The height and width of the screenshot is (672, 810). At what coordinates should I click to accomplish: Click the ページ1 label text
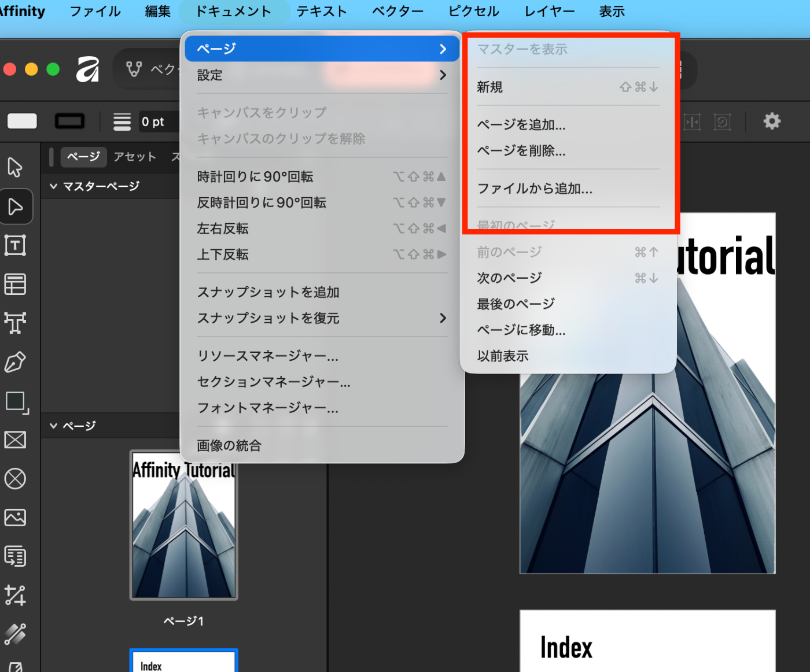(184, 621)
